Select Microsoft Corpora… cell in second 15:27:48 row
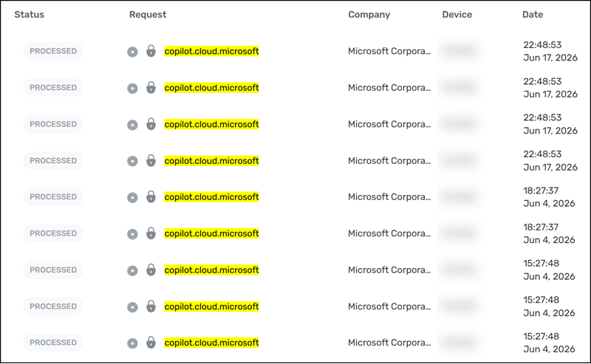 389,306
